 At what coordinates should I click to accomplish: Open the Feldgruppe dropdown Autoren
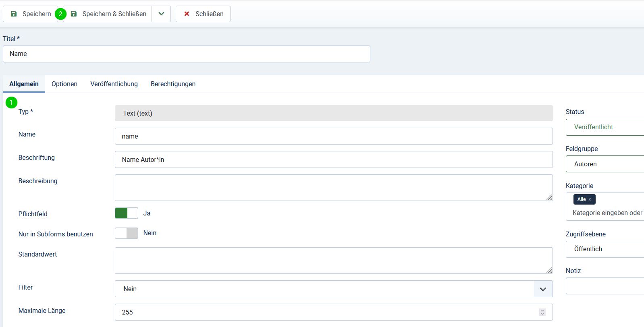pyautogui.click(x=605, y=164)
